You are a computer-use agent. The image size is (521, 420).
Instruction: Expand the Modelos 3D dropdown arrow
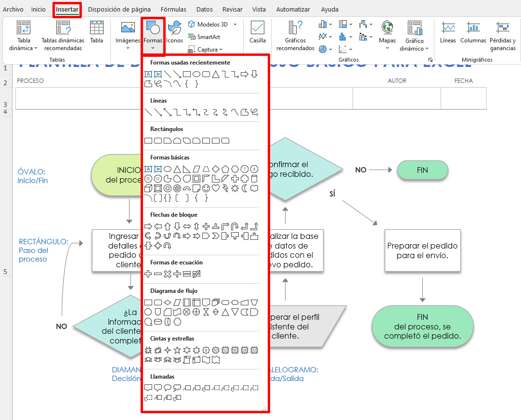click(x=235, y=25)
